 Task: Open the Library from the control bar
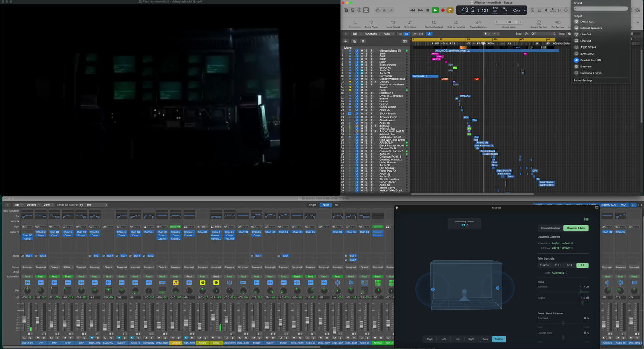coord(346,10)
